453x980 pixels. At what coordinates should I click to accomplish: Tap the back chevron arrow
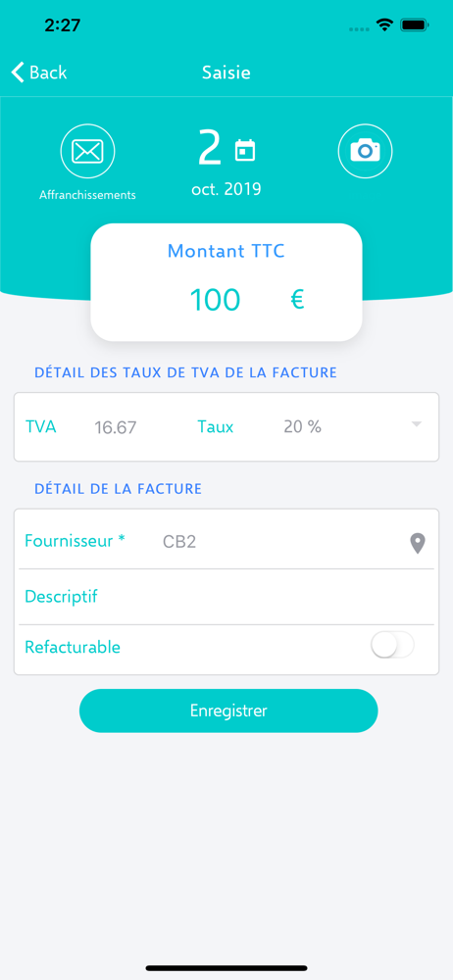18,72
